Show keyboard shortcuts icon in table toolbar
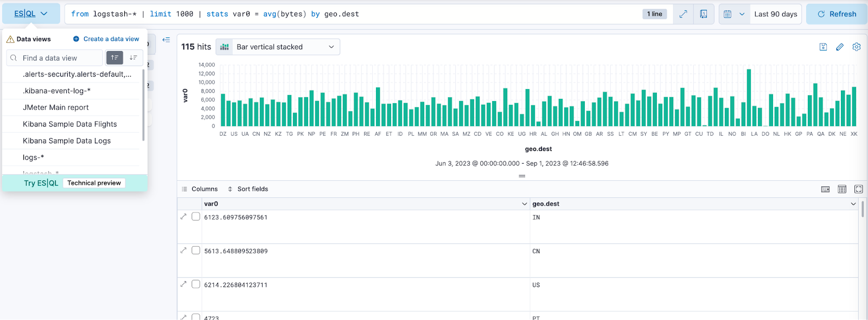868x320 pixels. (825, 189)
